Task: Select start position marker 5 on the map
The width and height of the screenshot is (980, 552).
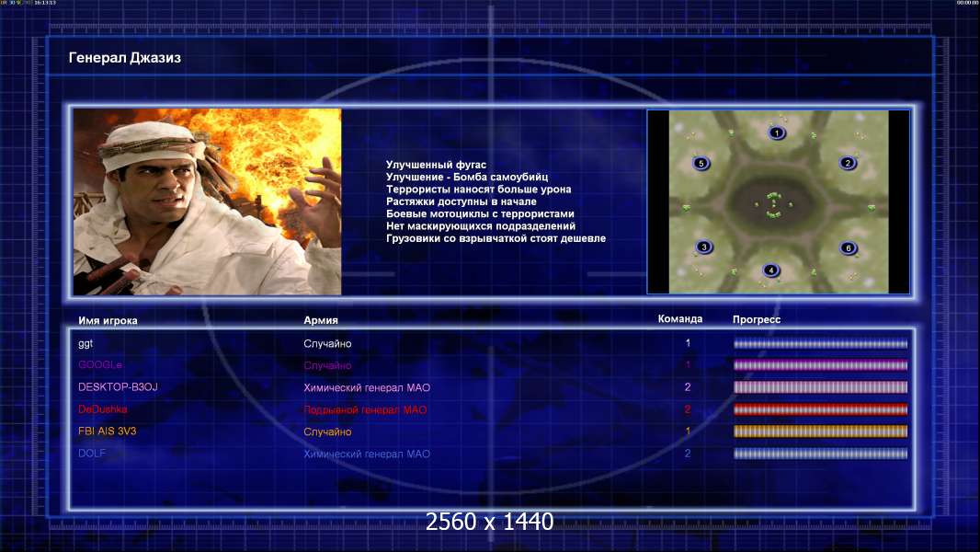Action: tap(701, 164)
